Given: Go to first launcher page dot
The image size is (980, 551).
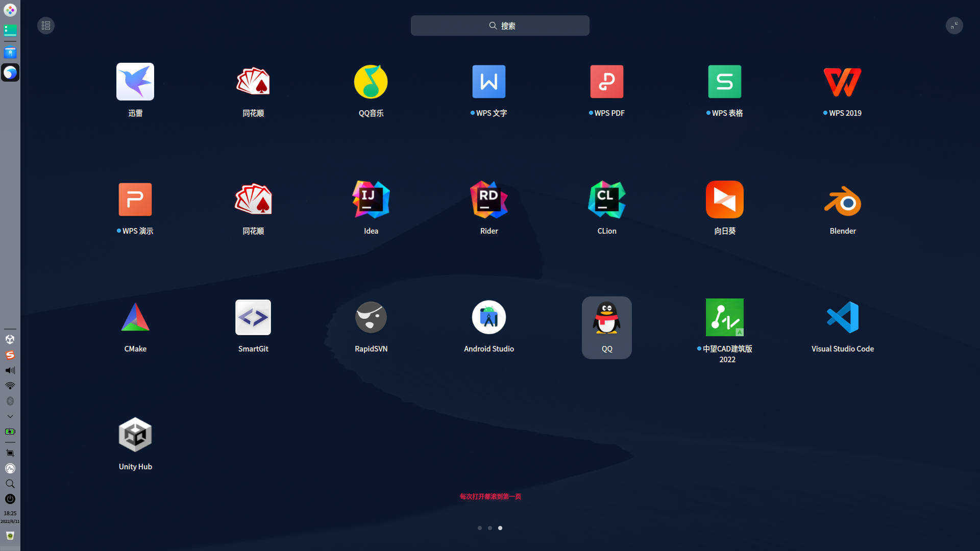Looking at the screenshot, I should click(479, 528).
